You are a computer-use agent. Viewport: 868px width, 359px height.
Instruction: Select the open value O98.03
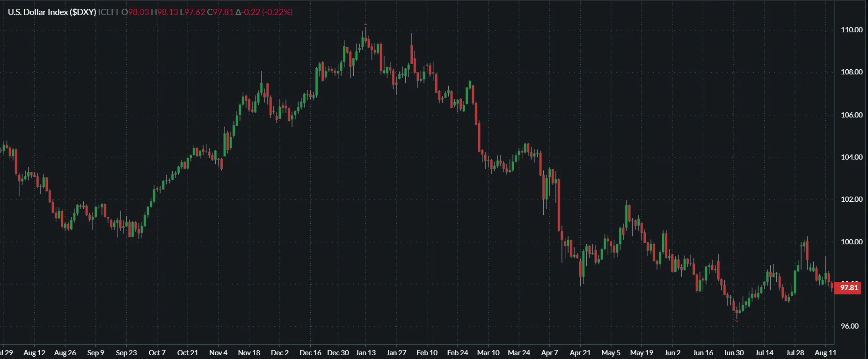coord(135,12)
